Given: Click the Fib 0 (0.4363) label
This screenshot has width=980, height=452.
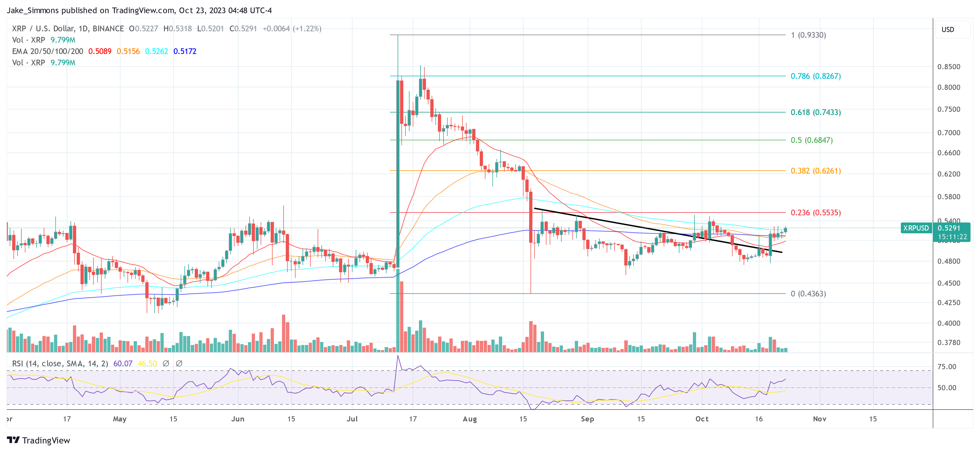Looking at the screenshot, I should coord(808,294).
